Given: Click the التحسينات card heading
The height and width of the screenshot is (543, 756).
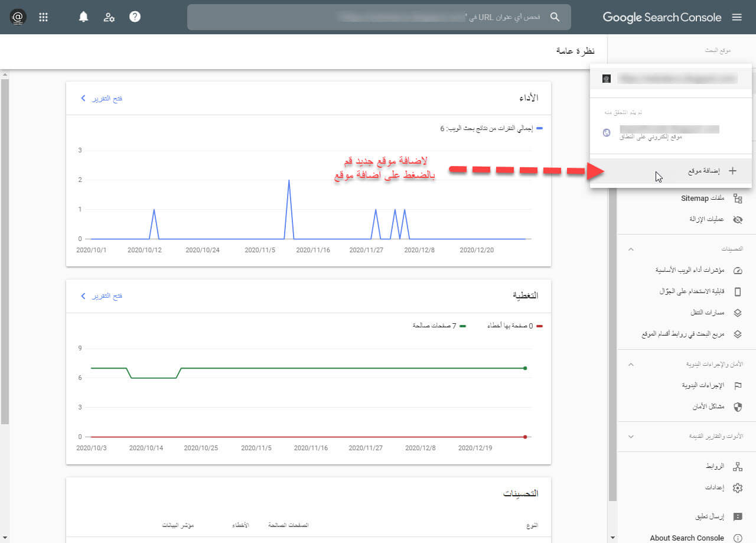Looking at the screenshot, I should (x=520, y=493).
